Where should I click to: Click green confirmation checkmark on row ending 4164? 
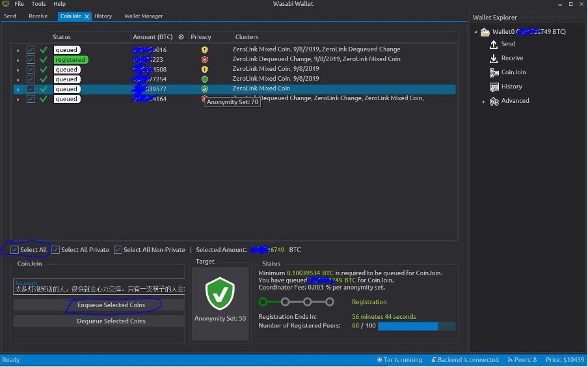44,99
